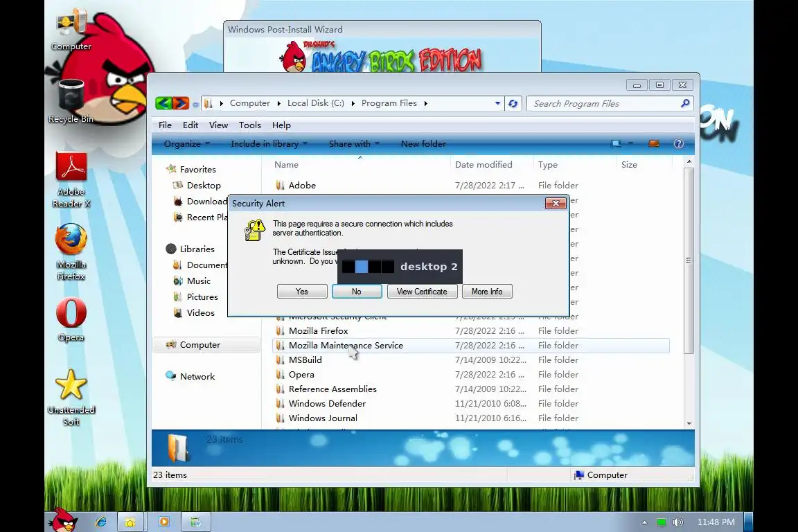Open Unattended Soft star shortcut
Viewport: 798px width, 532px height.
tap(71, 398)
